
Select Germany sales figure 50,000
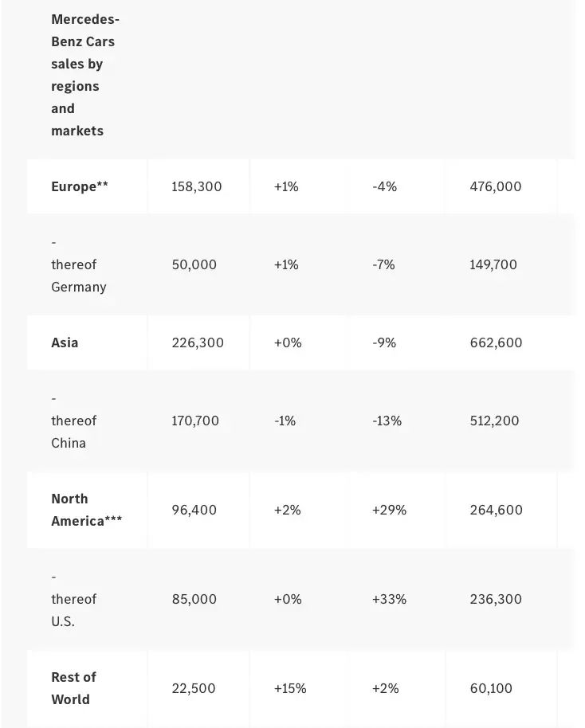coord(194,264)
